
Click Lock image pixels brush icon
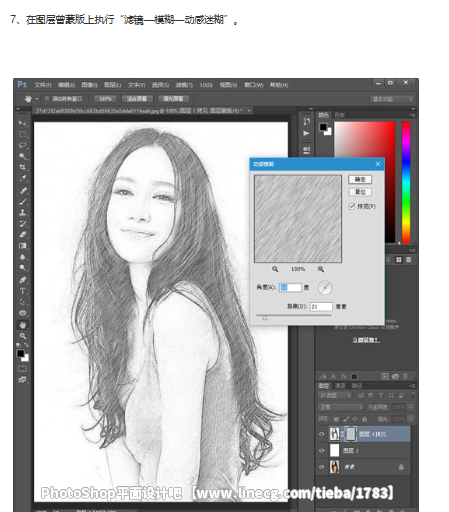[346, 419]
